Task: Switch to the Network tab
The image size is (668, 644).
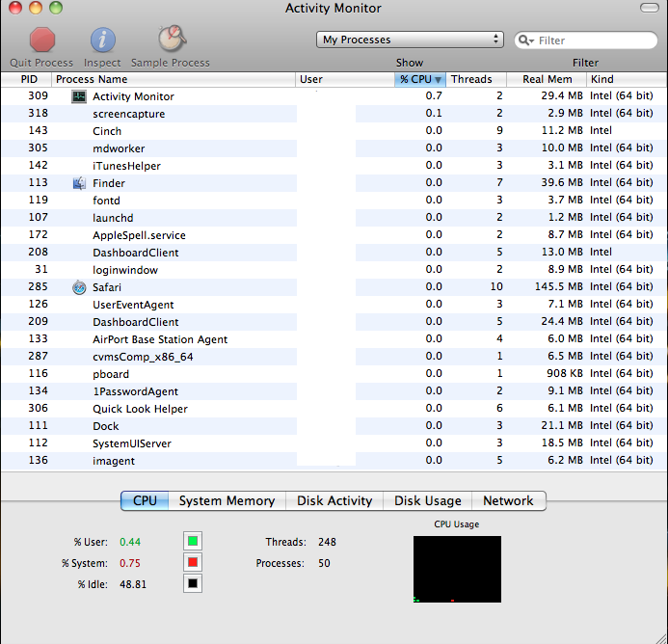Action: tap(509, 500)
